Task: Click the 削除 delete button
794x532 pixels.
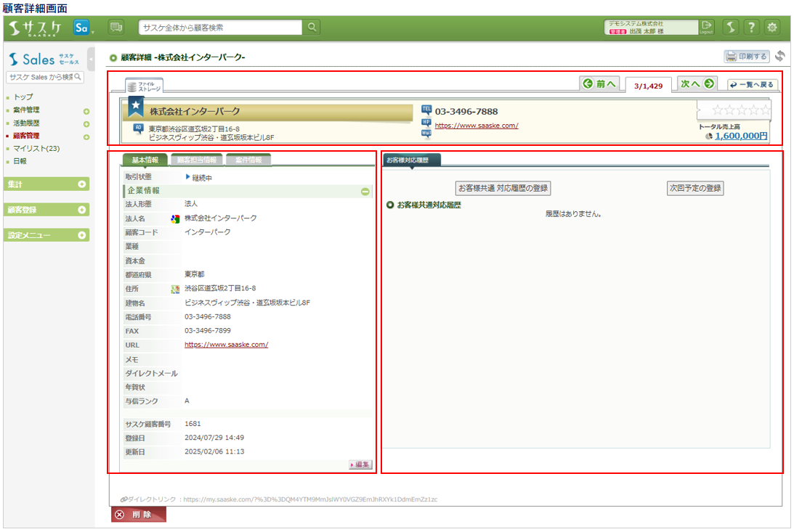Action: 139,515
